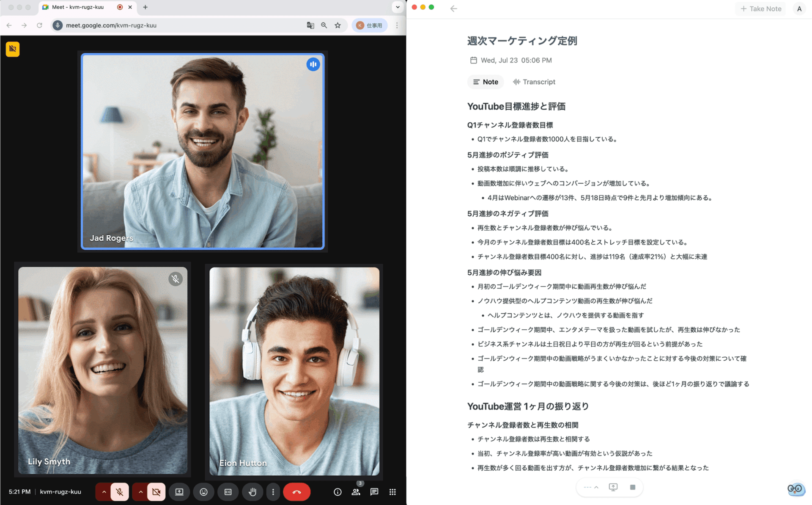The height and width of the screenshot is (505, 812).
Task: Expand audio settings chevron beside microphone
Action: point(104,492)
